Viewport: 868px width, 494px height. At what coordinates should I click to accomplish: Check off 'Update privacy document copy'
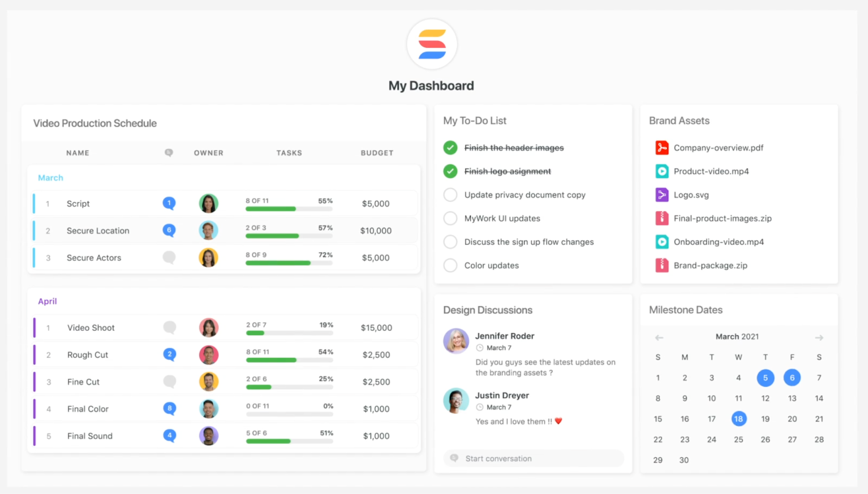pos(450,195)
